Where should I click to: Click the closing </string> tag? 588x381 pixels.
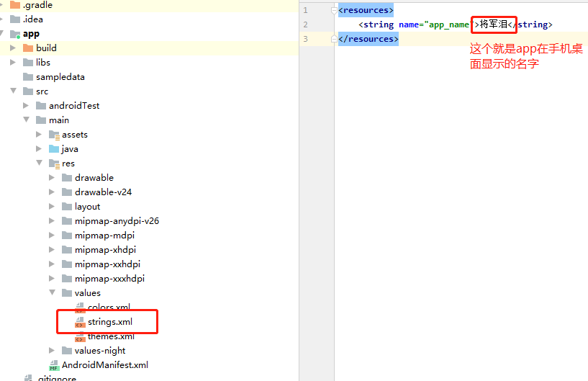point(530,24)
